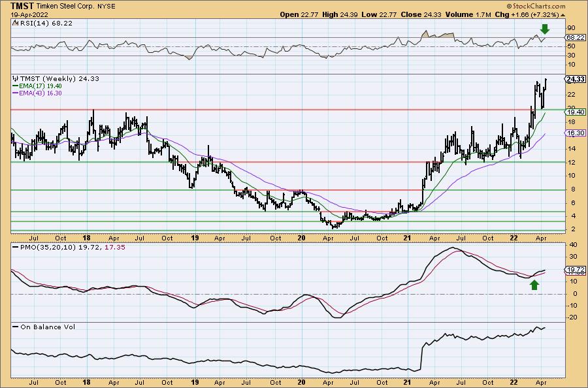Click the Low 22.77 value in header

point(379,14)
